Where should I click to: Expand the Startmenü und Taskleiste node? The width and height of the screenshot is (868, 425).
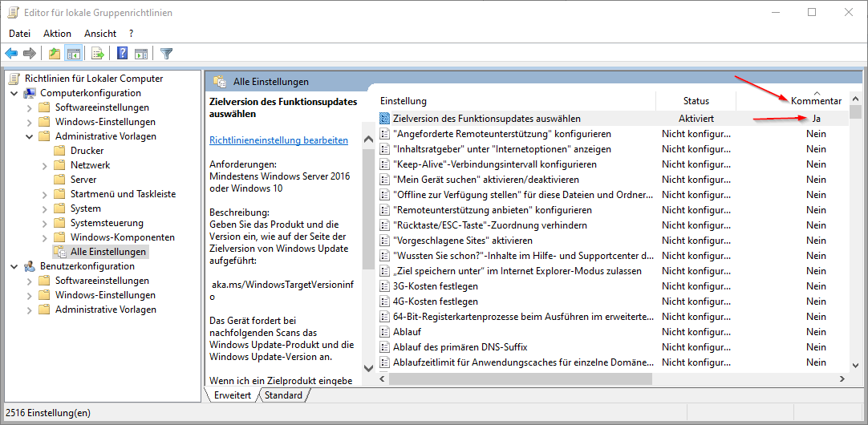[44, 194]
